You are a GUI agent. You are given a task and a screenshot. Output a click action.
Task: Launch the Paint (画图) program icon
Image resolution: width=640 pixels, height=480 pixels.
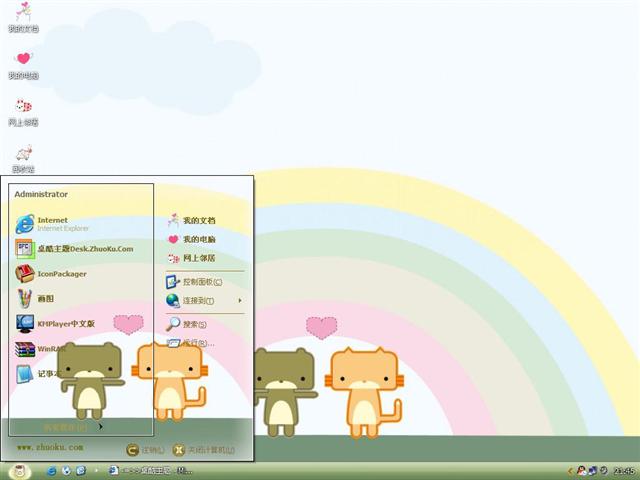pyautogui.click(x=24, y=298)
